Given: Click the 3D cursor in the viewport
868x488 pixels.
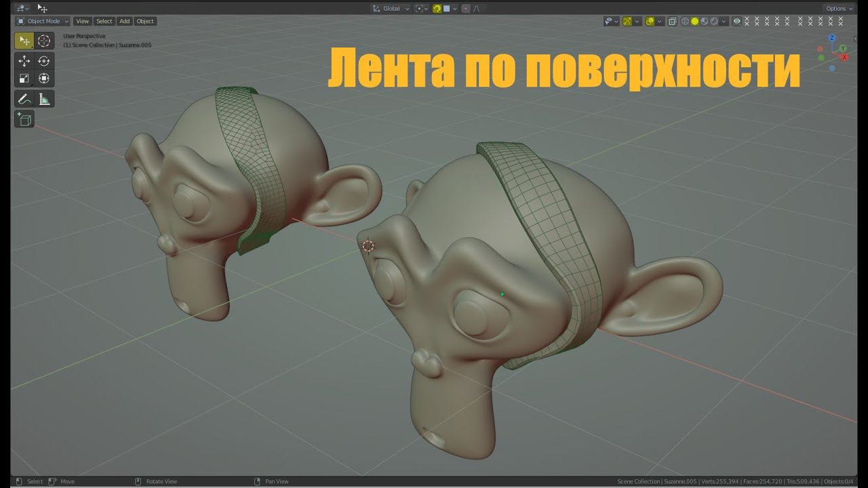Looking at the screenshot, I should 368,246.
